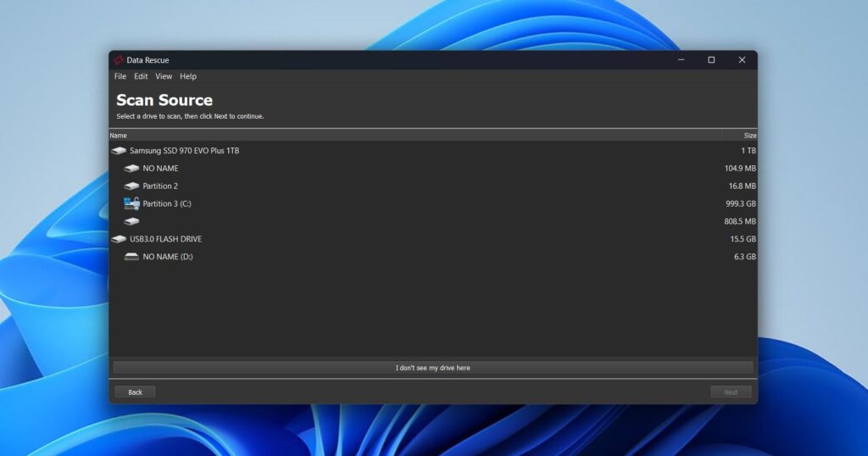
Task: Close the Data Rescue window
Action: tap(742, 60)
